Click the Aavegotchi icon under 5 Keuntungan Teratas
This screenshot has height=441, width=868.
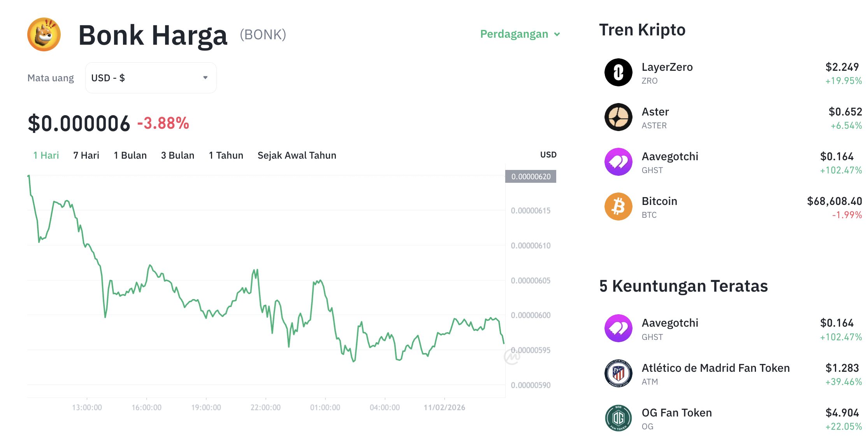coord(618,328)
